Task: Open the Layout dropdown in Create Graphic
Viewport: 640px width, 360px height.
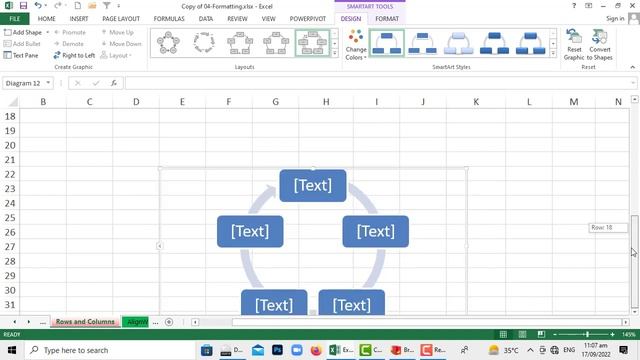Action: pyautogui.click(x=116, y=55)
